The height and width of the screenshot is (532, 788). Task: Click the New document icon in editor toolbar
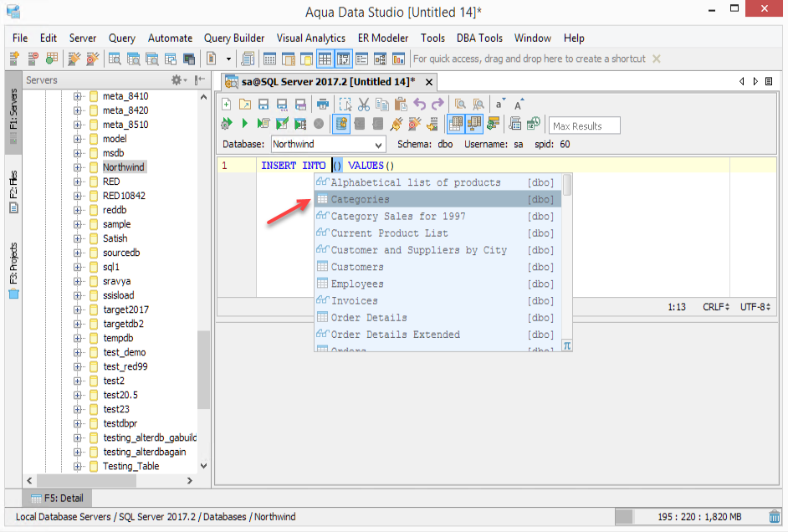tap(226, 104)
